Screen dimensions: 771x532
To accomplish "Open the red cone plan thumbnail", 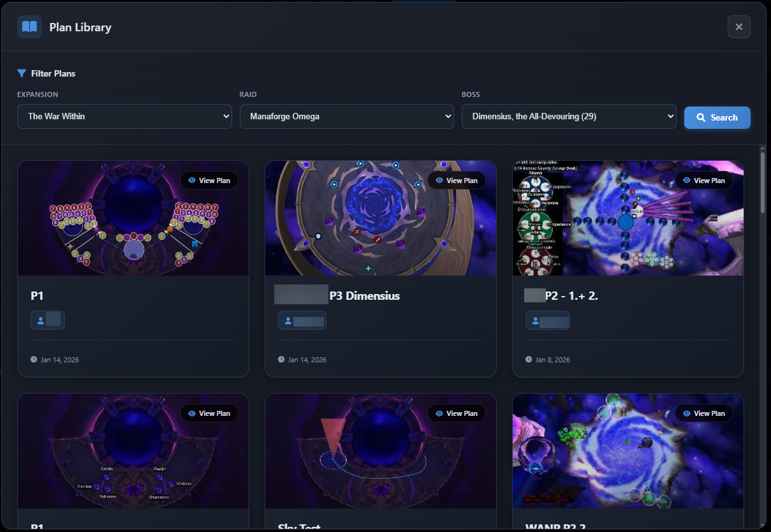I will click(380, 451).
